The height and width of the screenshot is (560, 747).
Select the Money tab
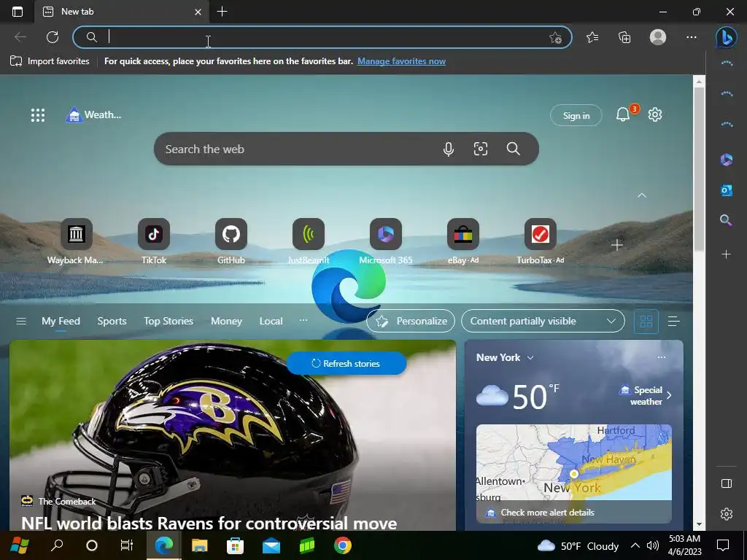click(x=226, y=322)
